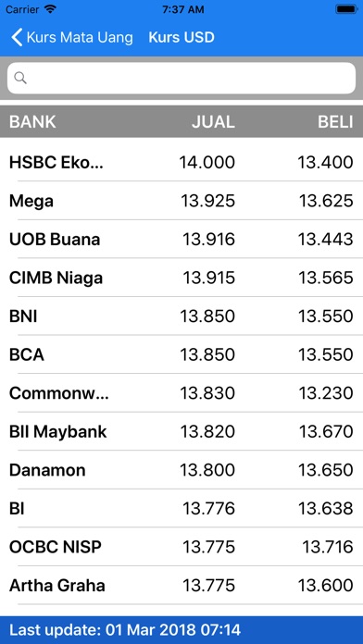Focus the bank search field
Viewport: 363px width, 644px height.
(181, 78)
